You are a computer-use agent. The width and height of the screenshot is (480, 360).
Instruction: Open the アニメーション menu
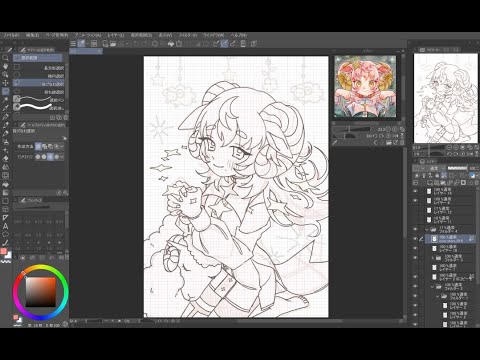click(x=88, y=35)
